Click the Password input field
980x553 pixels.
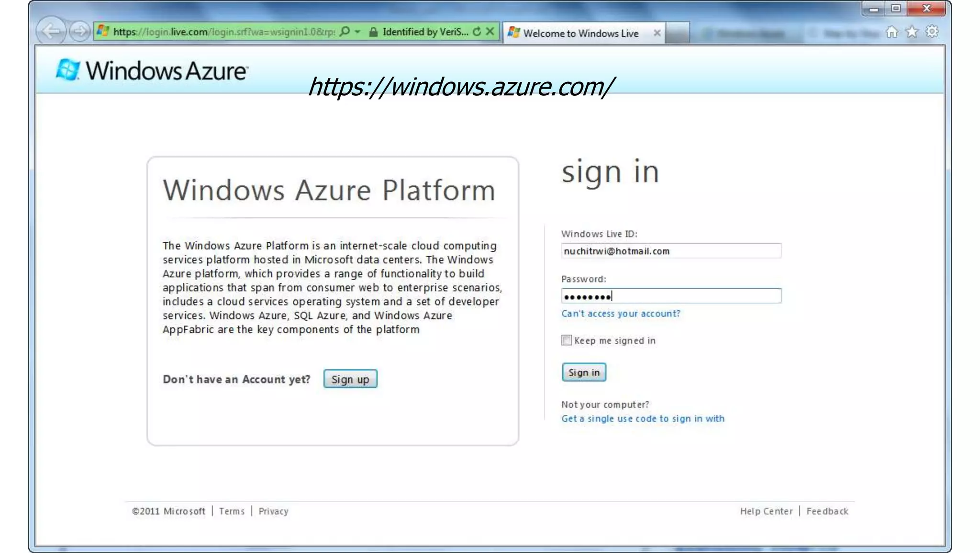[x=671, y=296]
